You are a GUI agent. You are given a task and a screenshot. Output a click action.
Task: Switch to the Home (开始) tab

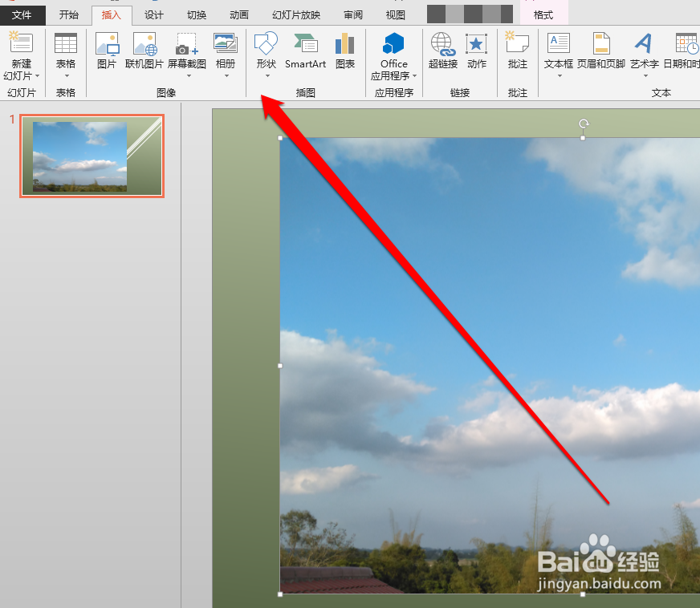[69, 15]
